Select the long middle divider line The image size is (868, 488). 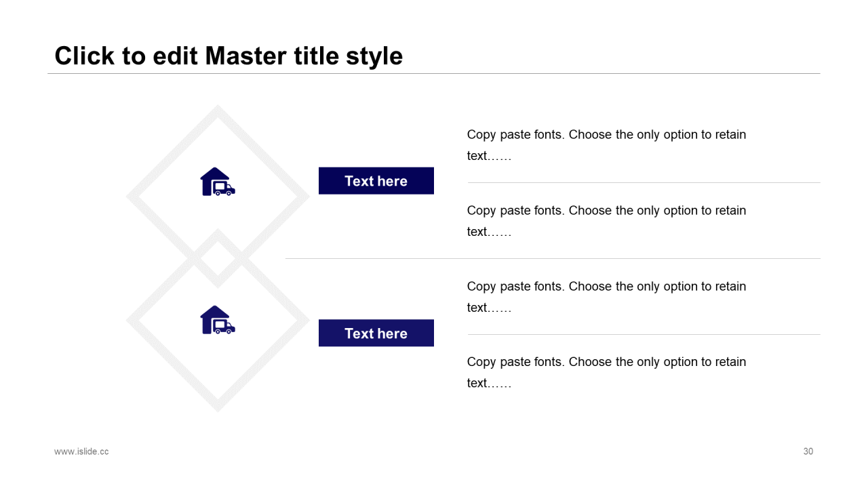pos(552,258)
